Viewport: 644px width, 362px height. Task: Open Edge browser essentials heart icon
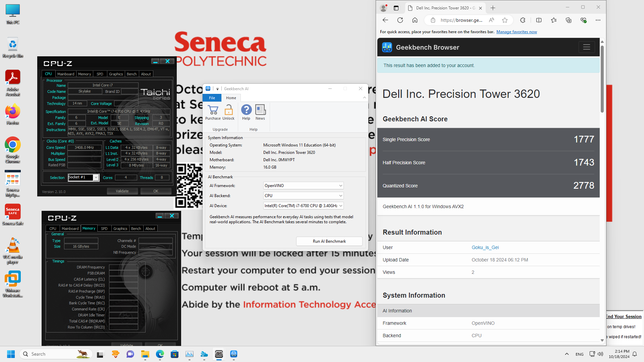pyautogui.click(x=583, y=20)
